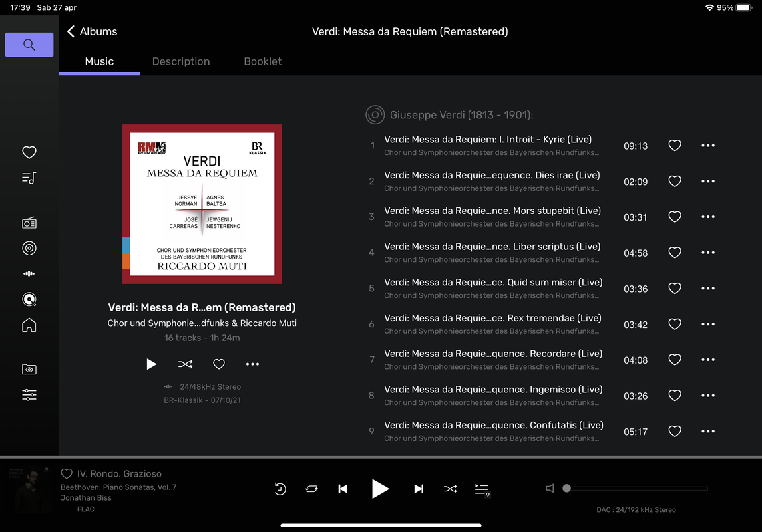Click the playback progress bar
This screenshot has height=532, width=762.
click(381, 457)
